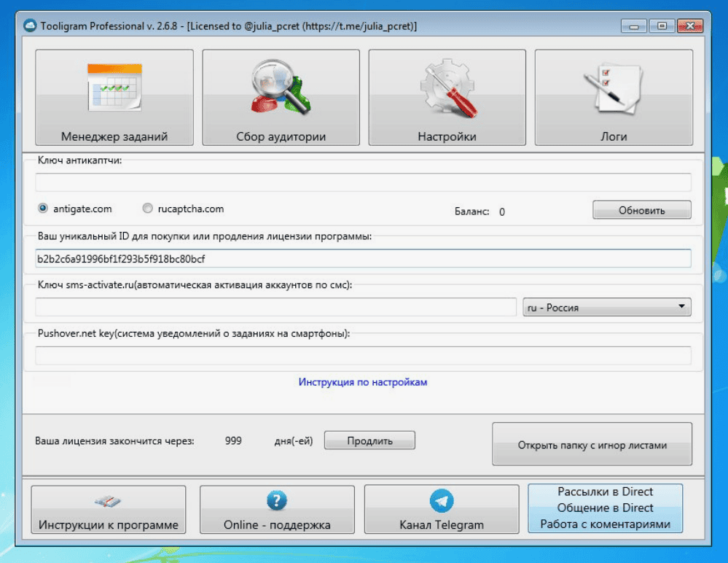Click the Инструкции к программе button
Image resolution: width=728 pixels, height=563 pixels.
(108, 510)
